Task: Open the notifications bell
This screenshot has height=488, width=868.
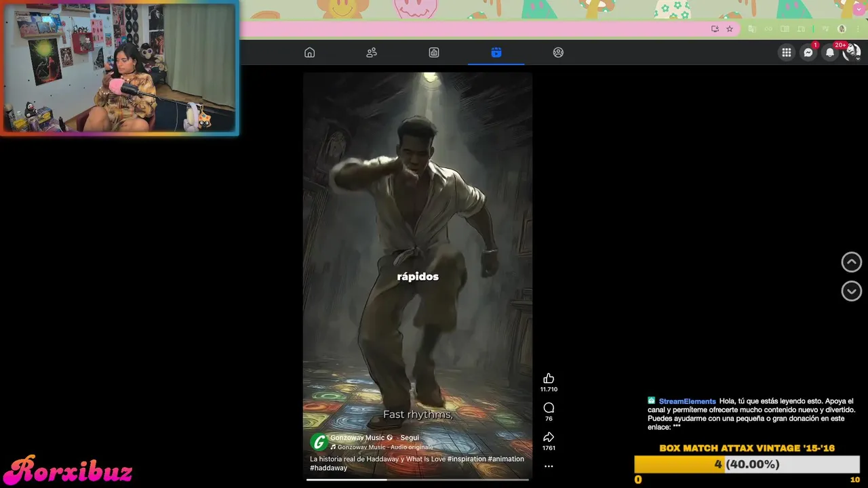Action: tap(830, 52)
